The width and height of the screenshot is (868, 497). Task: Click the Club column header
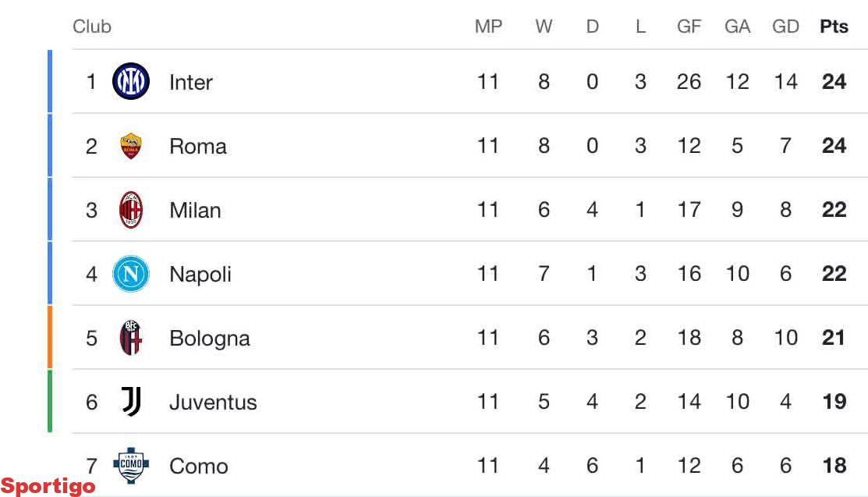[x=92, y=27]
